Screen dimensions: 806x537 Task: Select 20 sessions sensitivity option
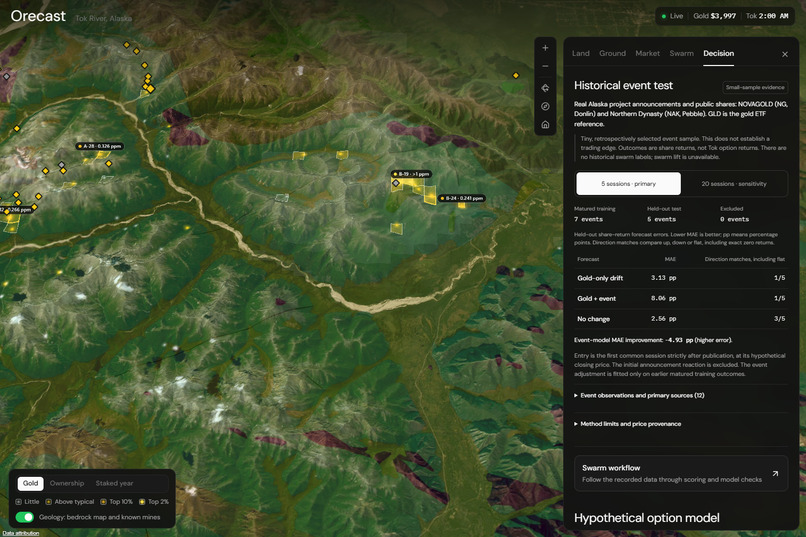(734, 184)
